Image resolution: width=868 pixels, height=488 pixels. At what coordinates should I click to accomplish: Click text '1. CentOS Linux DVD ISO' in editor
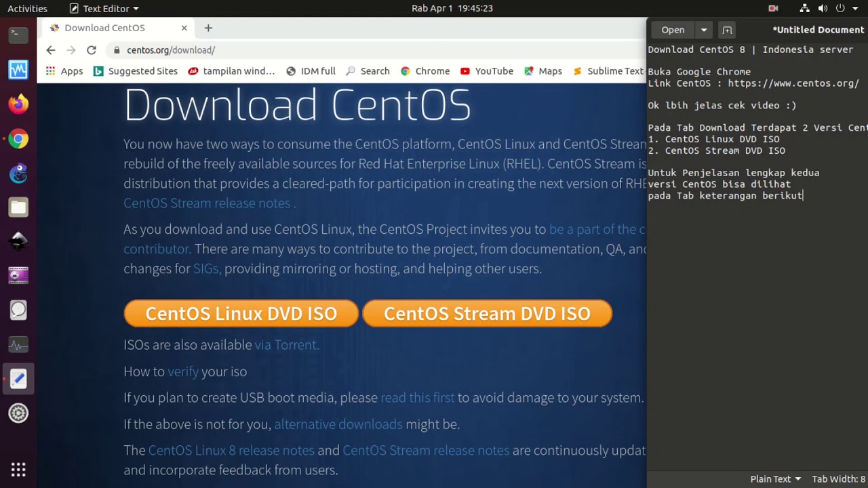[x=713, y=139]
